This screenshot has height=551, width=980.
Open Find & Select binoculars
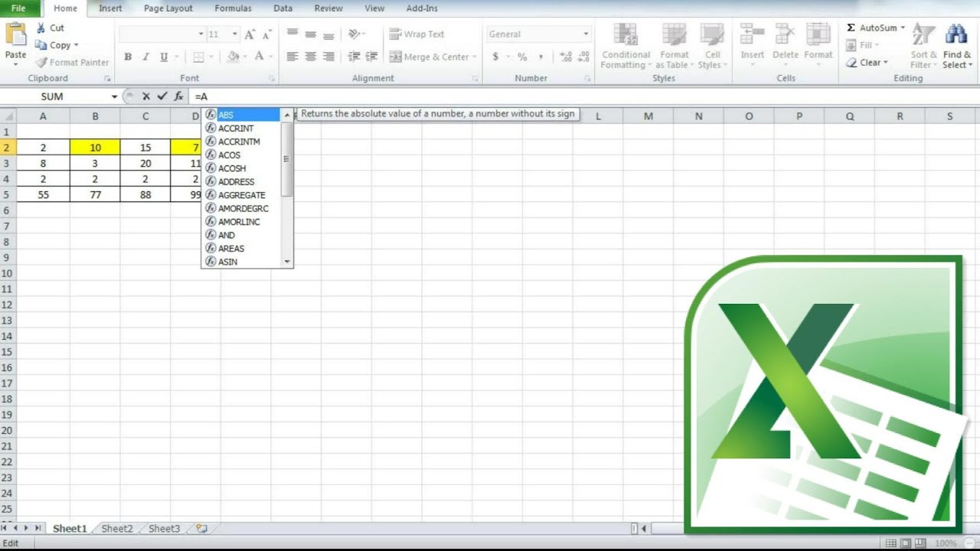(956, 47)
